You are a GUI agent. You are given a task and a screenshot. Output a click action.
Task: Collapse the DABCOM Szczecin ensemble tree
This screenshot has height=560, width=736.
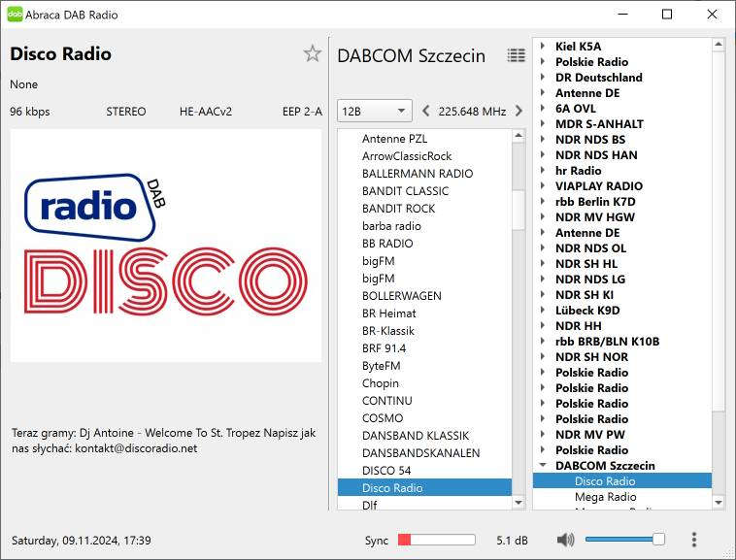point(542,466)
